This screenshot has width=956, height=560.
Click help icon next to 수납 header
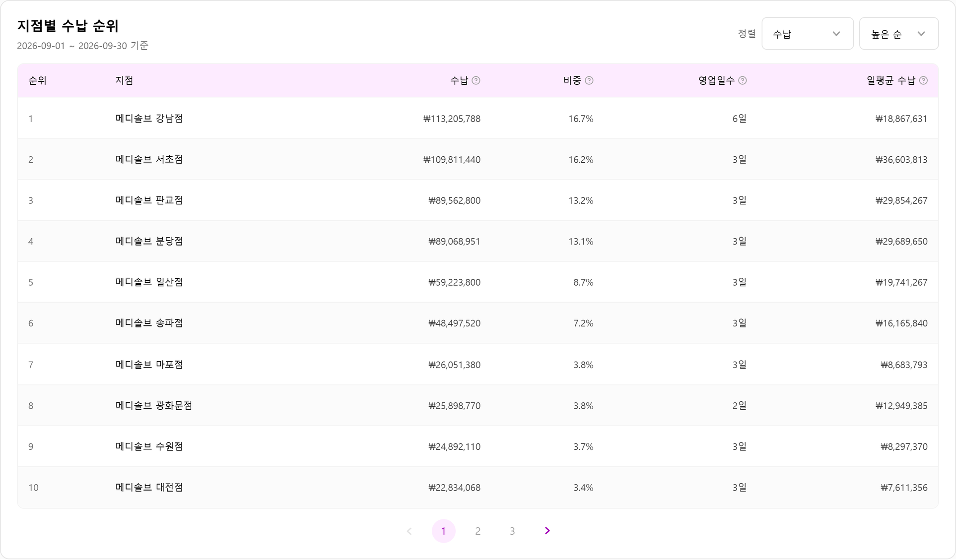pos(476,80)
